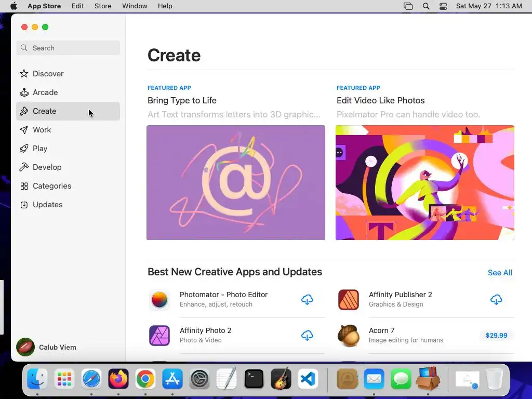This screenshot has height=399, width=532.
Task: Click 'Photomator - Photo Editor' app title
Action: pyautogui.click(x=223, y=295)
